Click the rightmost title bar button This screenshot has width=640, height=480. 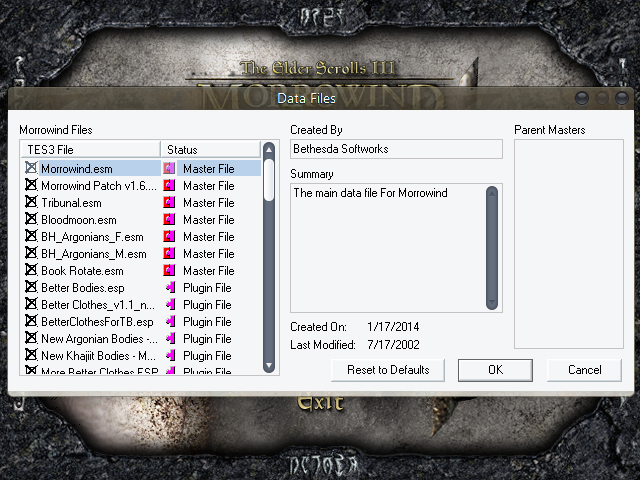(622, 98)
